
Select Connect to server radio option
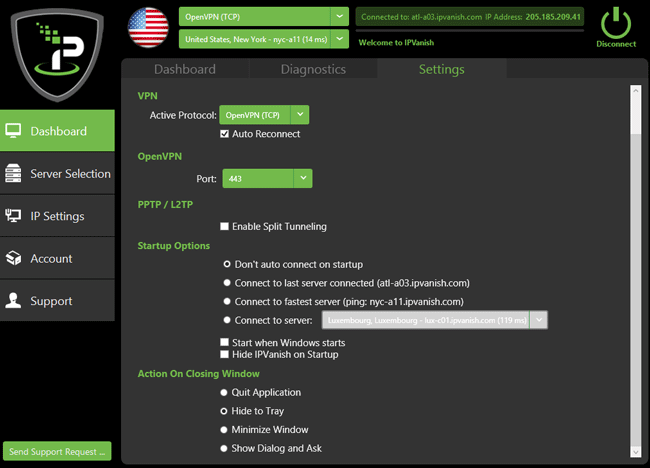click(x=227, y=320)
